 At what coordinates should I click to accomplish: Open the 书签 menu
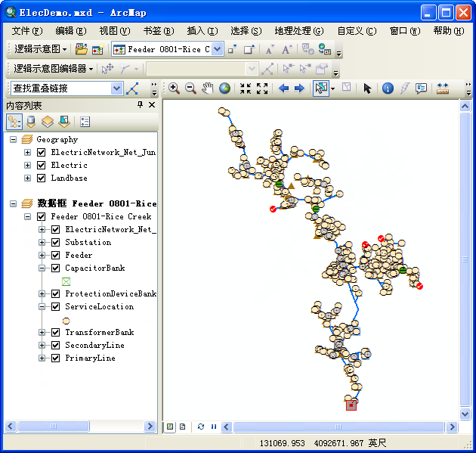pos(158,31)
